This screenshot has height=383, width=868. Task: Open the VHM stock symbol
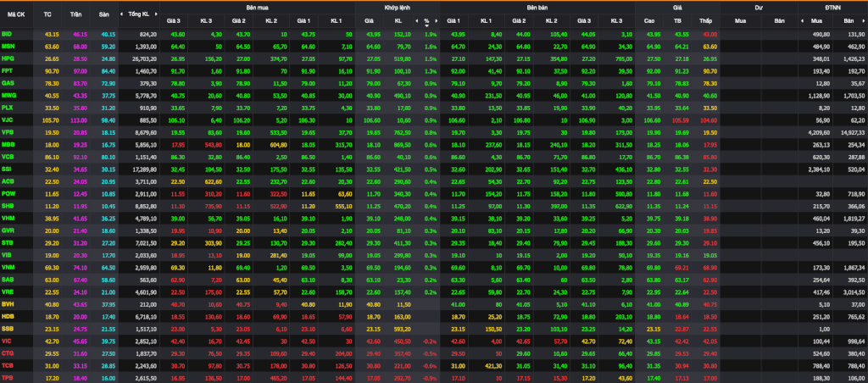click(8, 218)
